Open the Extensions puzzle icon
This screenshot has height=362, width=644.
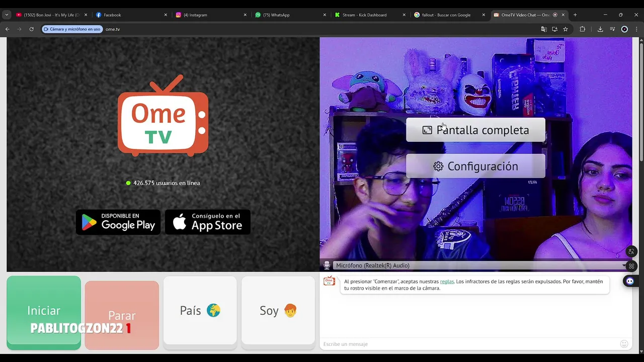coord(583,29)
